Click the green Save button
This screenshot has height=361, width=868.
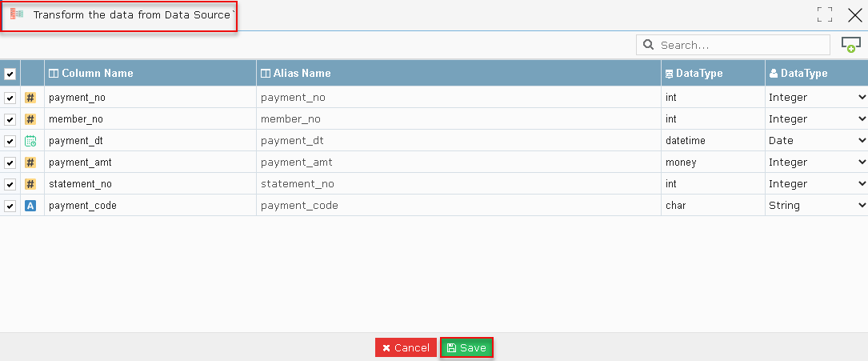coord(466,347)
